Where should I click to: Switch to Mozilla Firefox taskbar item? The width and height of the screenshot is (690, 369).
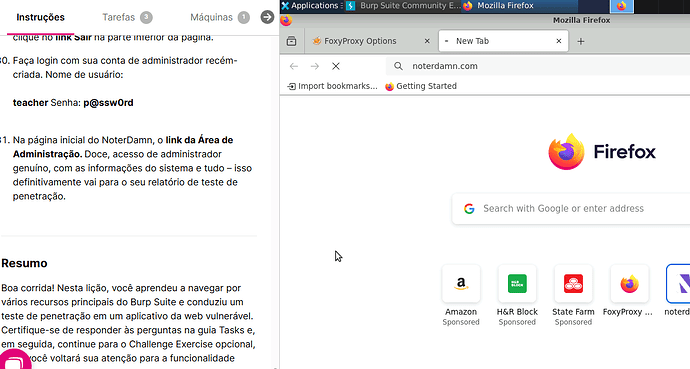(519, 6)
